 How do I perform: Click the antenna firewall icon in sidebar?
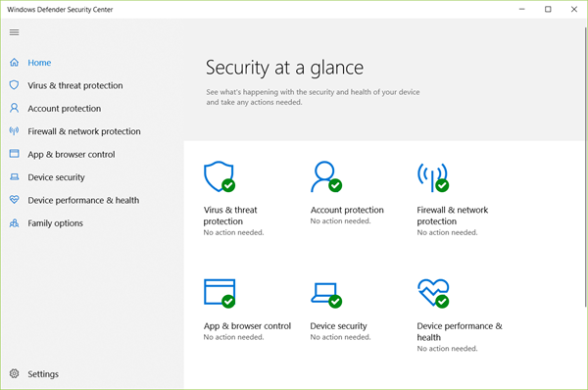[15, 131]
